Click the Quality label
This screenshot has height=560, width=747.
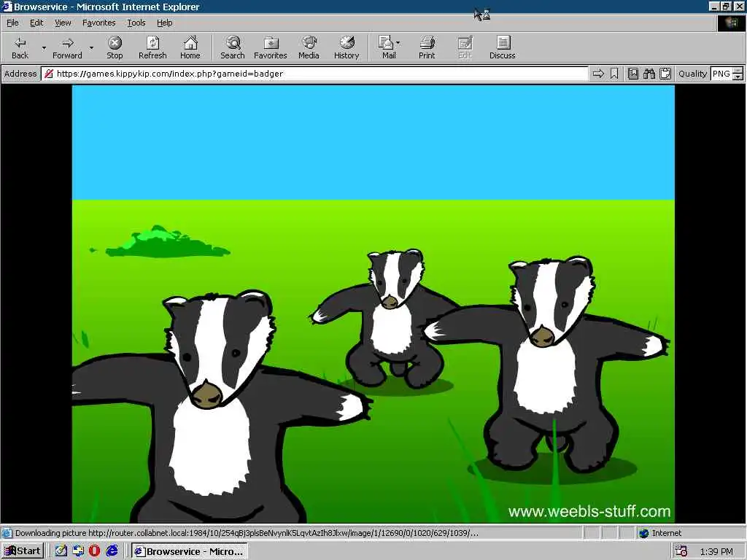(x=692, y=74)
